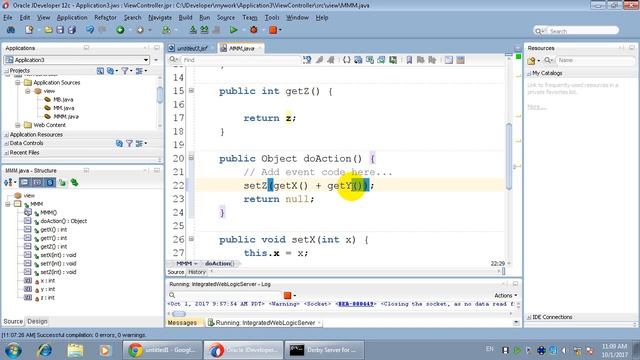Collapse the Application Sources folder node
This screenshot has width=640, height=360.
[18, 83]
